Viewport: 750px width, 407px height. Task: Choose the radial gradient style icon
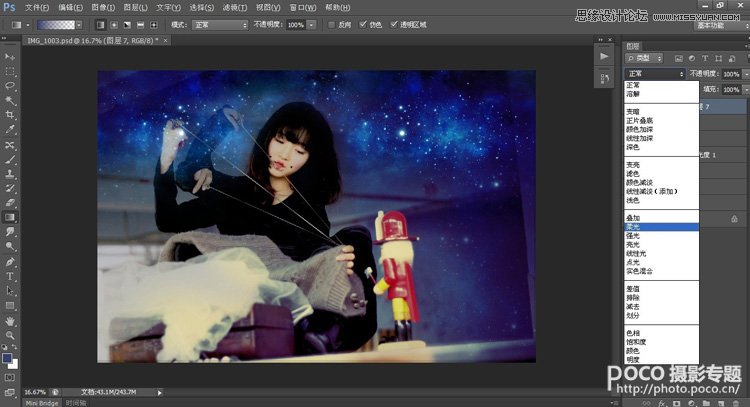(x=114, y=25)
